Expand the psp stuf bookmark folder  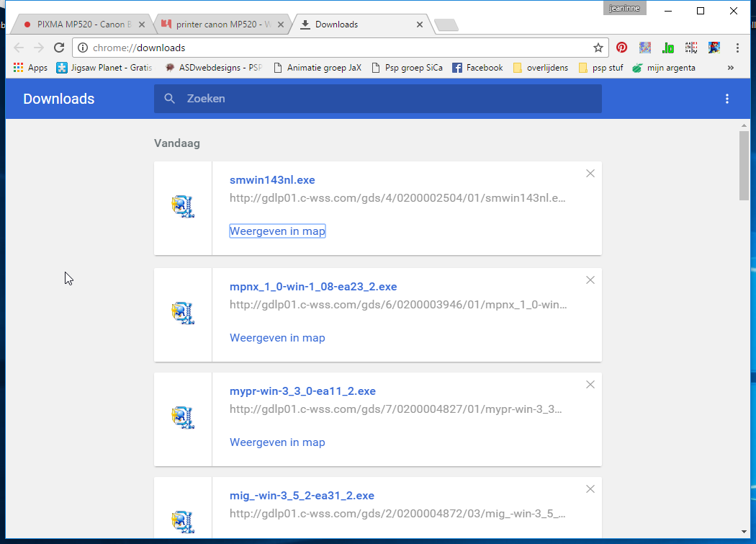pos(600,68)
